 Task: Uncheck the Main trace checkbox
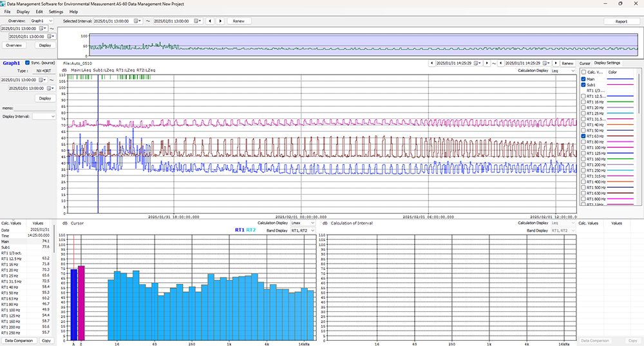pos(583,79)
